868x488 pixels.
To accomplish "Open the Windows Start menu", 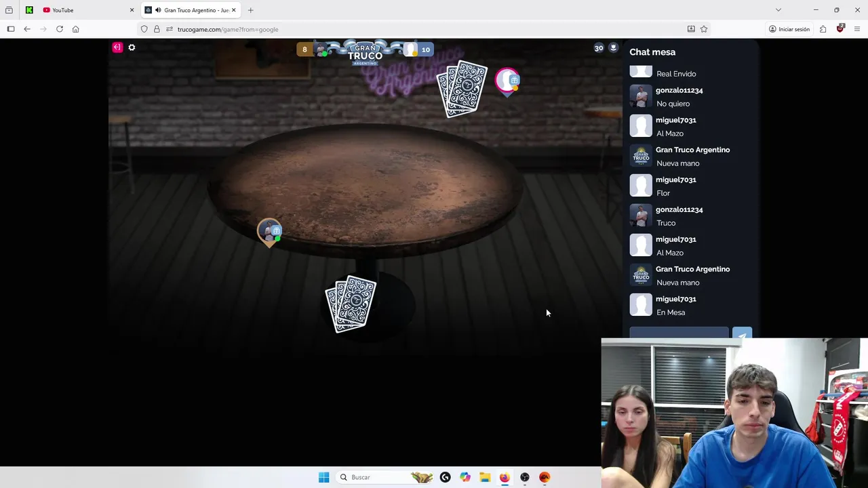I will (324, 477).
